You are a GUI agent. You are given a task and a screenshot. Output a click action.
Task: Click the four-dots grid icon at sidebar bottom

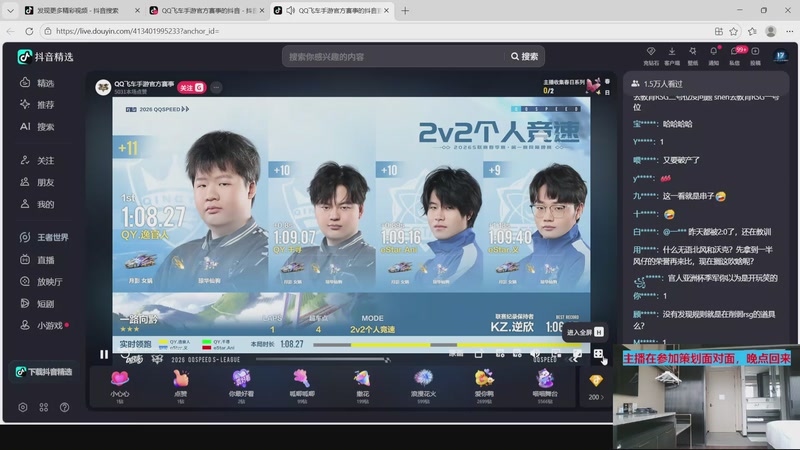coord(44,407)
